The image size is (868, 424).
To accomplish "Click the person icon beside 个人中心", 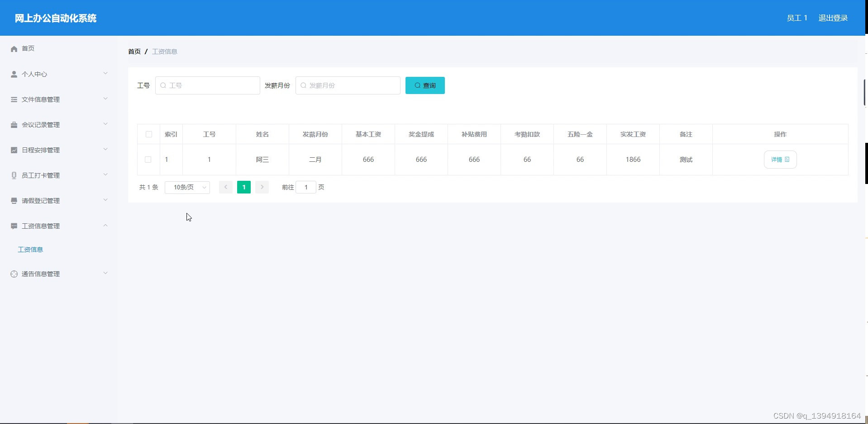I will (14, 74).
